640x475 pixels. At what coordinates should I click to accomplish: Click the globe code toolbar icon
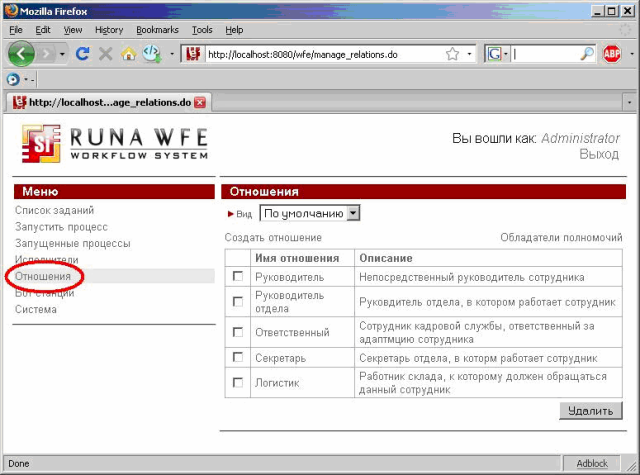coord(151,53)
